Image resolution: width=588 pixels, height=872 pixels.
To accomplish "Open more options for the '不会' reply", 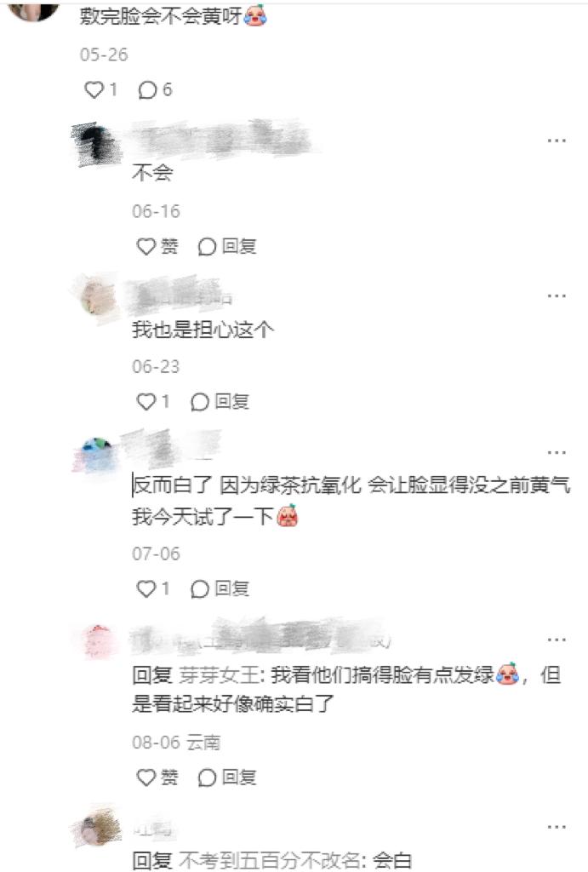I will pos(557,141).
